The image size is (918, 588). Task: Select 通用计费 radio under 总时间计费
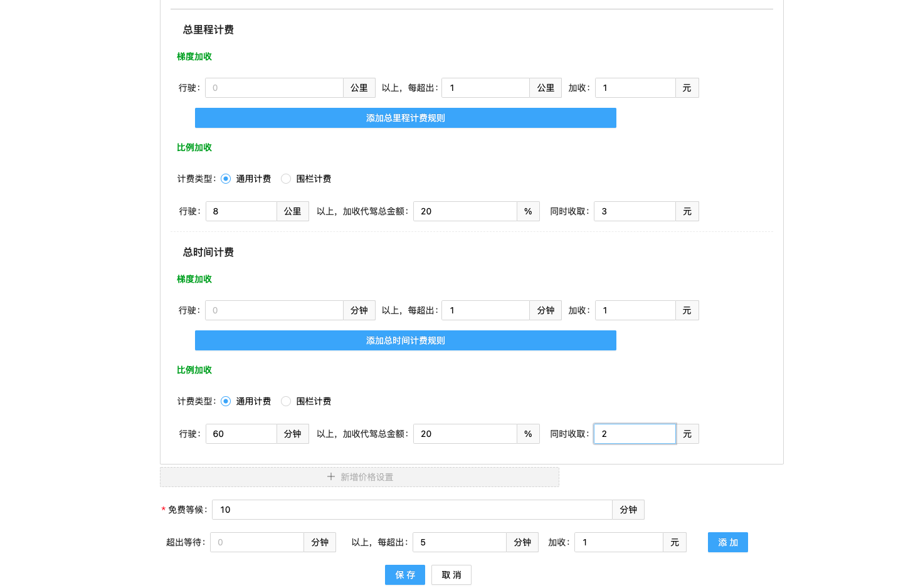point(226,401)
